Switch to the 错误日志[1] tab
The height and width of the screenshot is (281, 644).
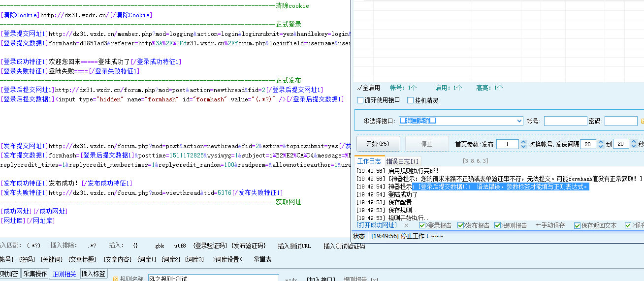coord(402,161)
